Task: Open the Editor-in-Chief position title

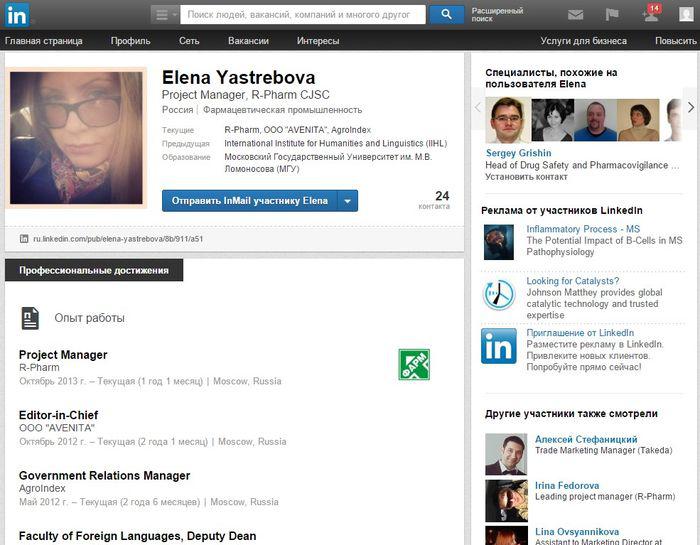Action: pos(58,415)
